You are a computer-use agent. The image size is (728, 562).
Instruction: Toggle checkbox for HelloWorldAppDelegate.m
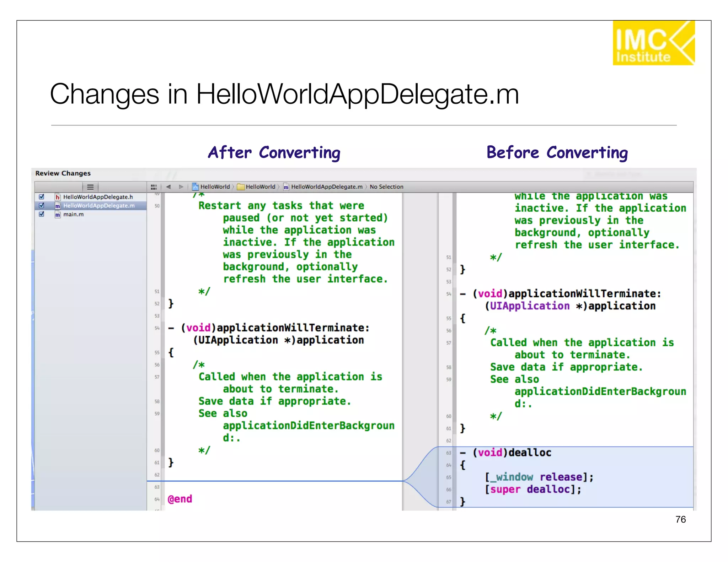pos(42,205)
